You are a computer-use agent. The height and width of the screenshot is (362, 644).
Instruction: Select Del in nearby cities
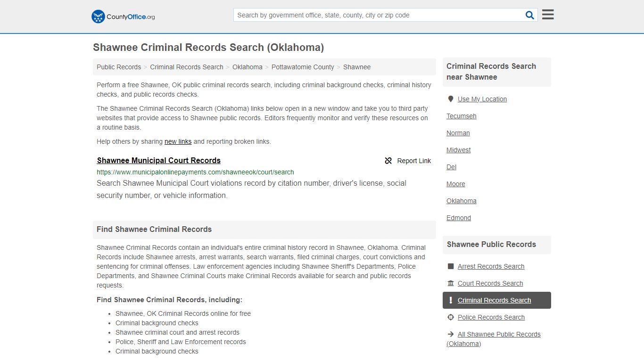click(x=452, y=167)
